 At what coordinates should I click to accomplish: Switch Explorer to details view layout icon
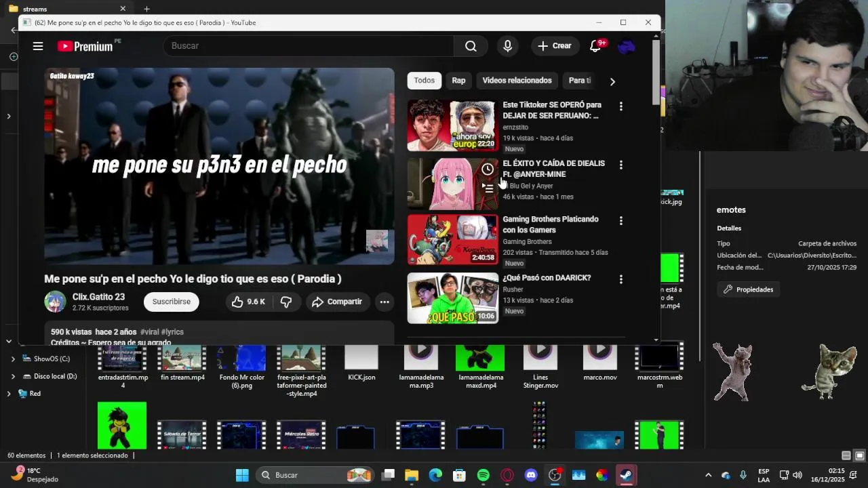[x=846, y=455]
